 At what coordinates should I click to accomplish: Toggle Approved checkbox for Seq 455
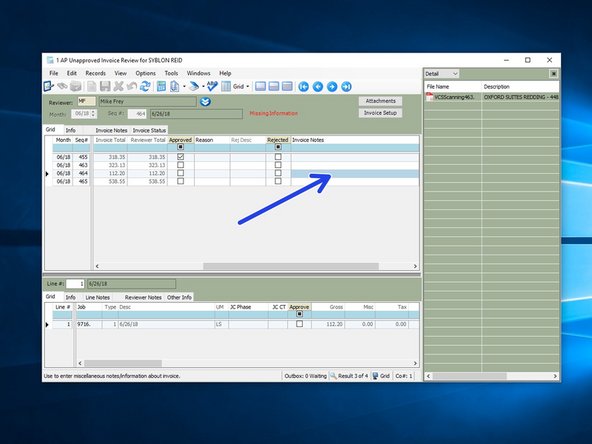(x=180, y=156)
